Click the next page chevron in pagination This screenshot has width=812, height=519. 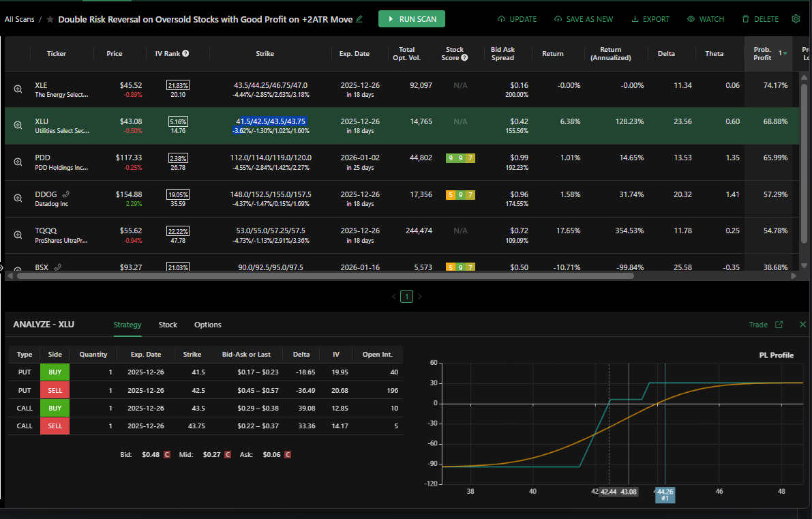point(420,297)
